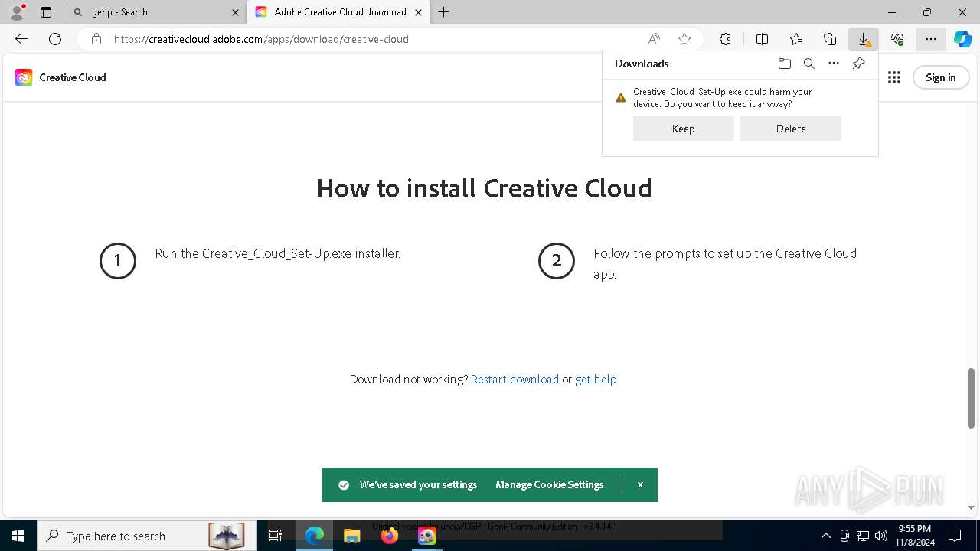Viewport: 980px width, 551px height.
Task: Open the Copilot sidebar icon
Action: pos(963,39)
